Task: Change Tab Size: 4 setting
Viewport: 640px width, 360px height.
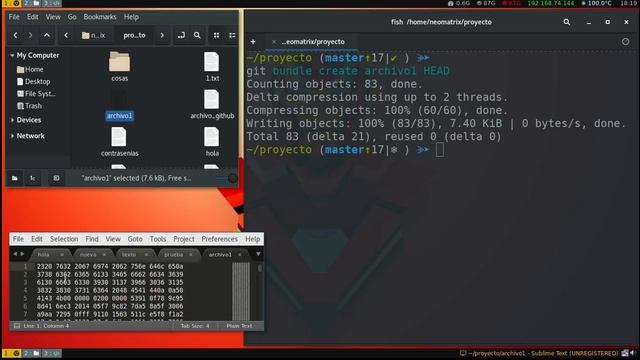Action: pos(195,326)
